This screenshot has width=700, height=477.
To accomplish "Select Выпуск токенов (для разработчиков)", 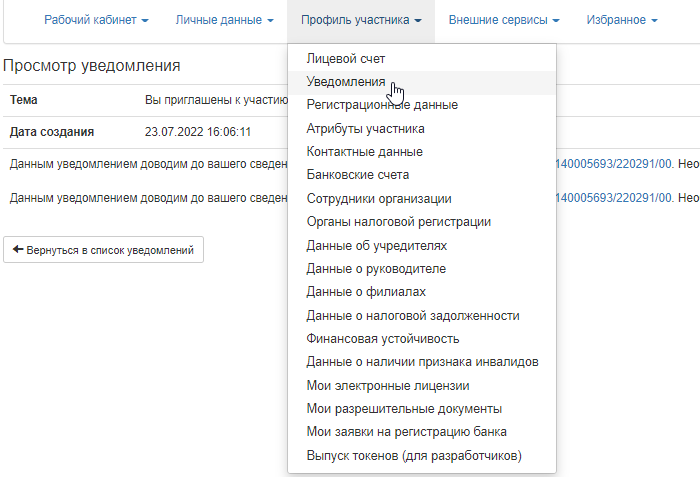I will pos(414,456).
